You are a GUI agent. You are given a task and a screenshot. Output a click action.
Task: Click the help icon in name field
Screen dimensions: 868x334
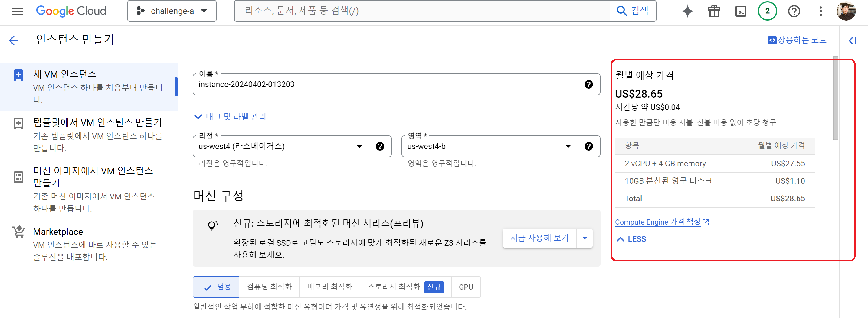[588, 84]
